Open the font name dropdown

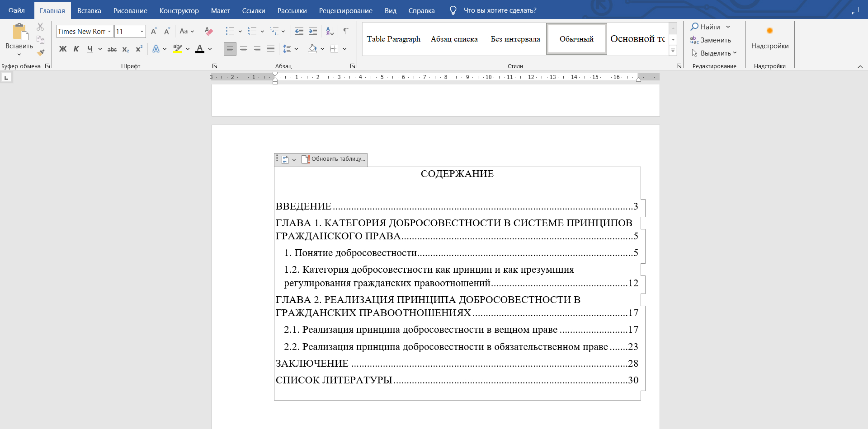(x=109, y=31)
